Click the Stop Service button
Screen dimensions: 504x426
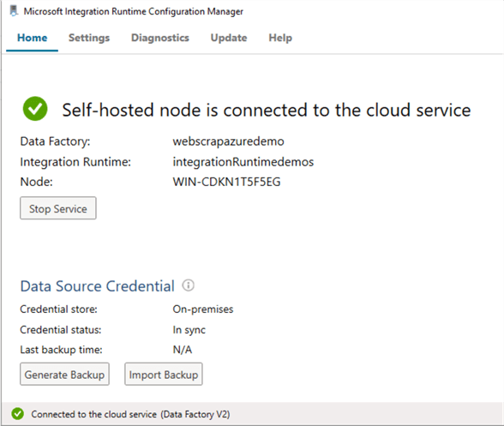coord(58,208)
